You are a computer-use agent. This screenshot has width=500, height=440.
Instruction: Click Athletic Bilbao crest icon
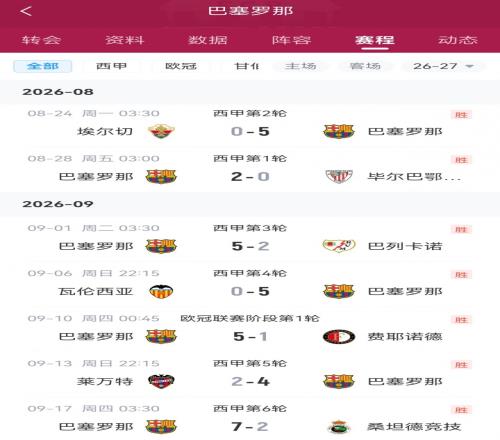[x=339, y=176]
